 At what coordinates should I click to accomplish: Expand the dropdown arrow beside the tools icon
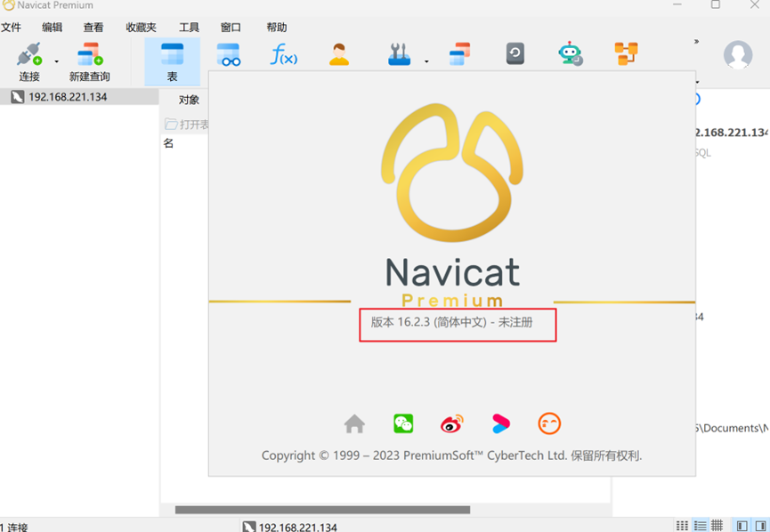(426, 61)
